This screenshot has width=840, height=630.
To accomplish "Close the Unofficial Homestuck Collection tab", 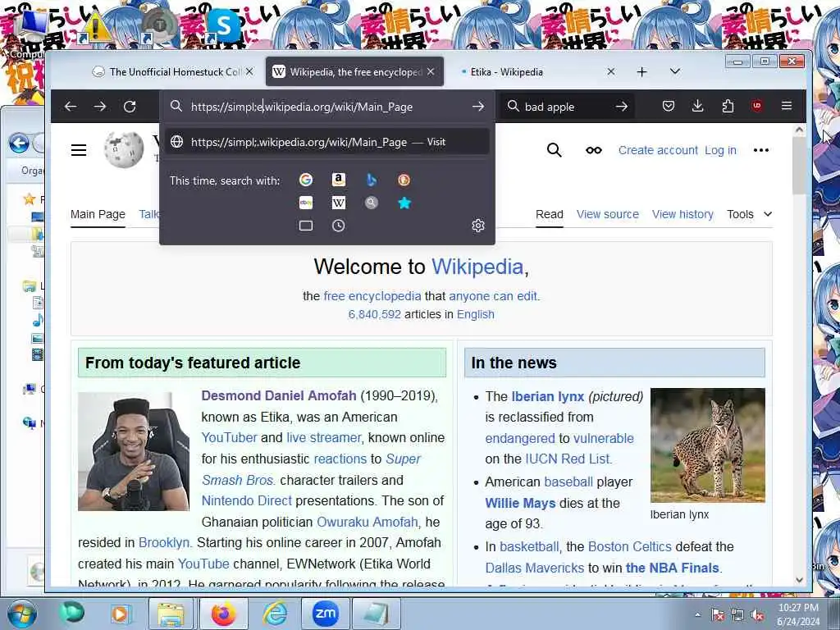I will [x=249, y=71].
